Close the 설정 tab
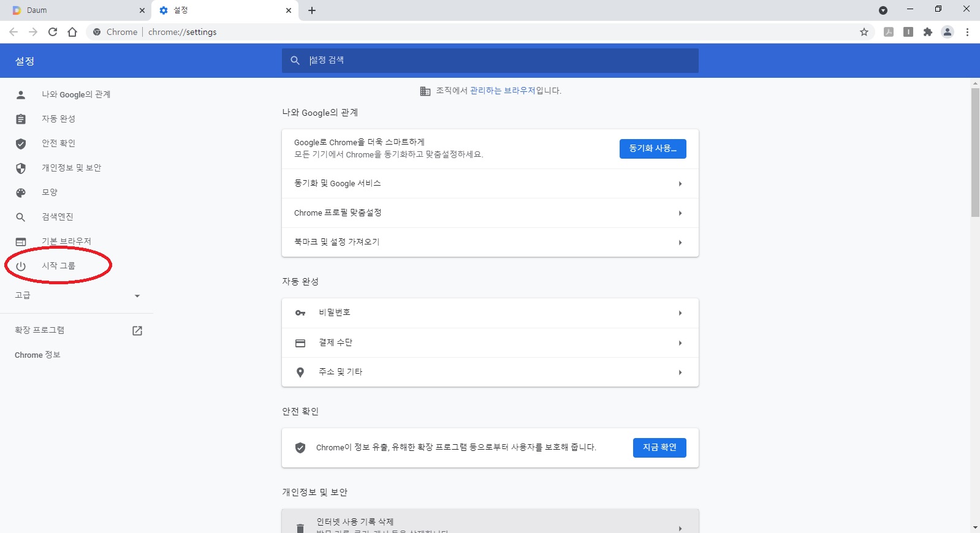This screenshot has height=533, width=980. click(x=289, y=10)
